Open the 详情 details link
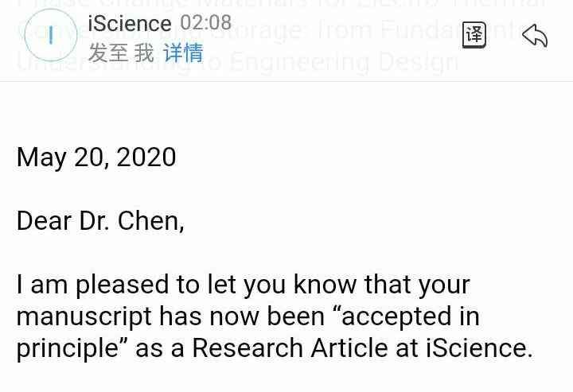Image resolution: width=573 pixels, height=392 pixels. click(x=183, y=53)
